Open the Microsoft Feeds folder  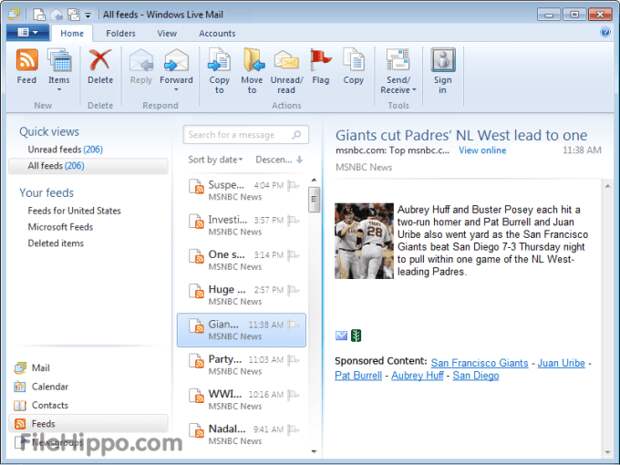coord(60,227)
